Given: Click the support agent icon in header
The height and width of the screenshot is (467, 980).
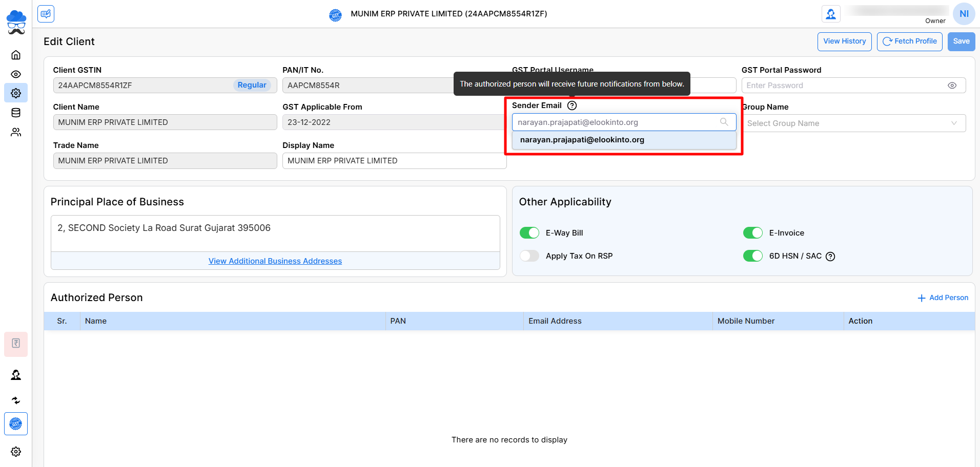Looking at the screenshot, I should [x=831, y=14].
